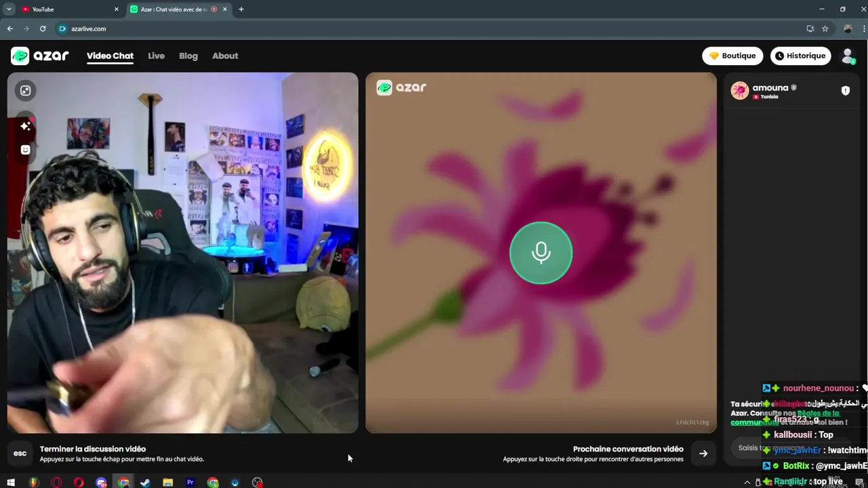Click nourhene_nounou chat username
This screenshot has height=488, width=868.
[x=818, y=388]
